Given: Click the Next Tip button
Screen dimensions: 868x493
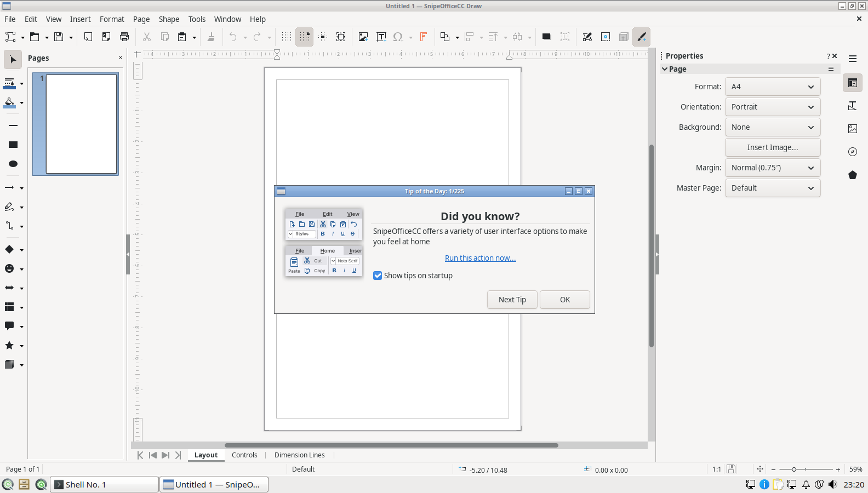Looking at the screenshot, I should coord(512,300).
